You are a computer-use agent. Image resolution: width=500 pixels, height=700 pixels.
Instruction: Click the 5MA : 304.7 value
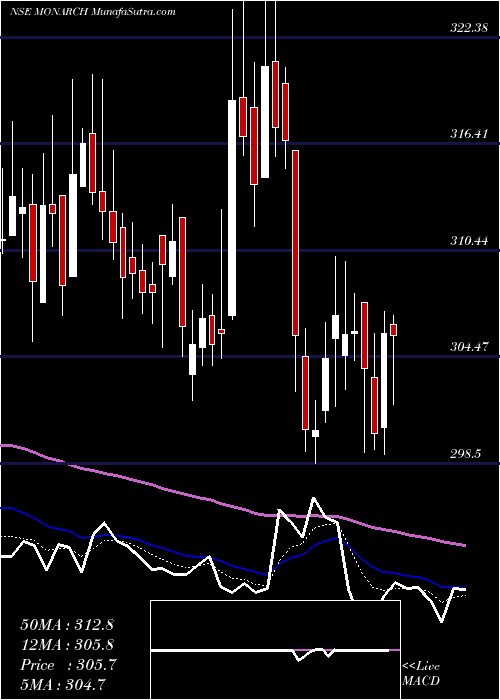[63, 685]
